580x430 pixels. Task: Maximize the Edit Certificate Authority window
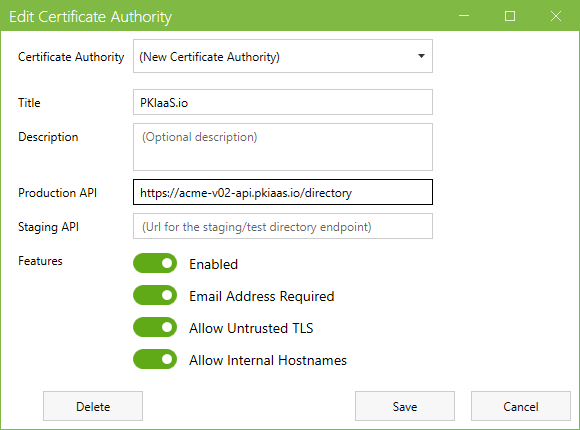pos(510,16)
